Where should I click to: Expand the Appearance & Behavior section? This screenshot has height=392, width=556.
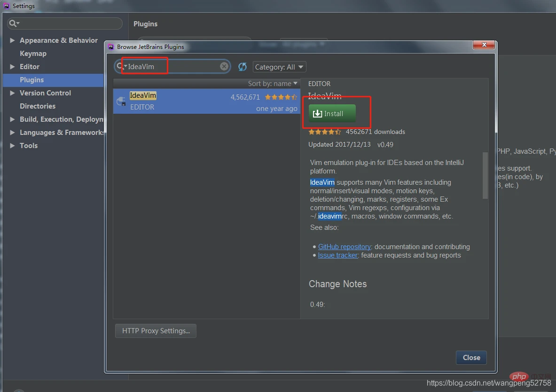coord(12,40)
